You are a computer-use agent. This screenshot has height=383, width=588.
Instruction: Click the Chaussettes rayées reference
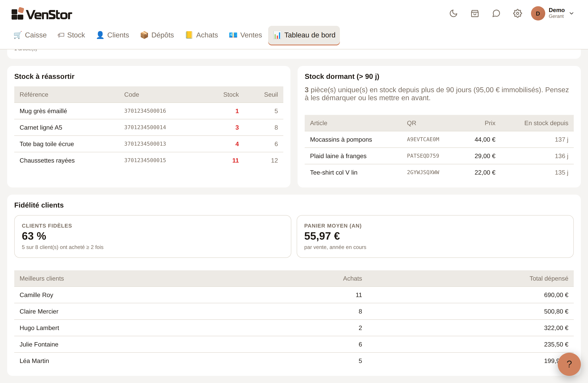point(47,161)
